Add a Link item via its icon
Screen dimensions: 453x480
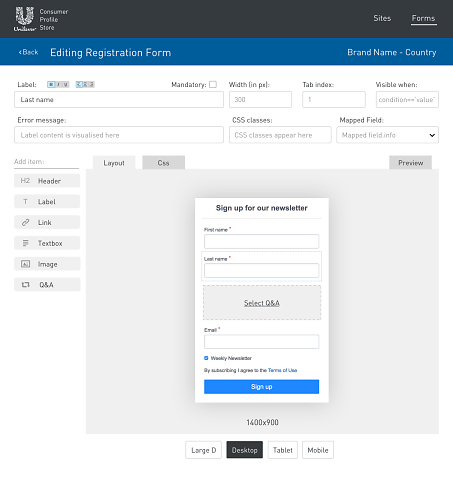pyautogui.click(x=25, y=222)
